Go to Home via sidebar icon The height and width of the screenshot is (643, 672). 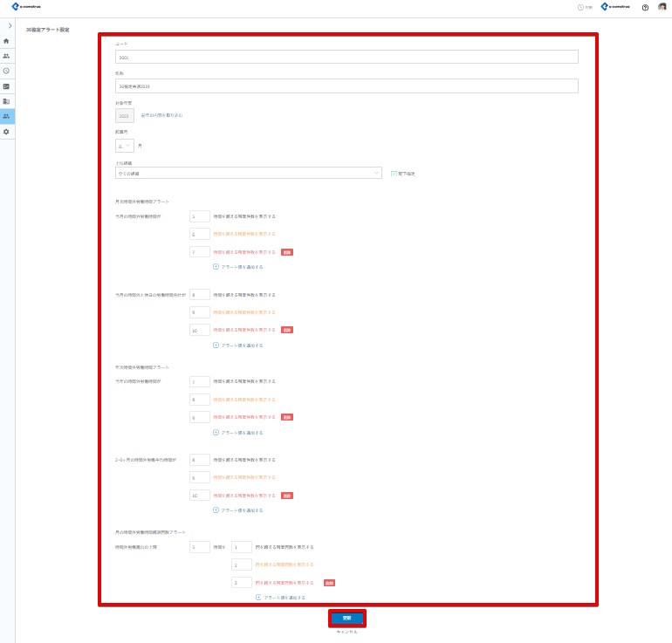pos(7,41)
